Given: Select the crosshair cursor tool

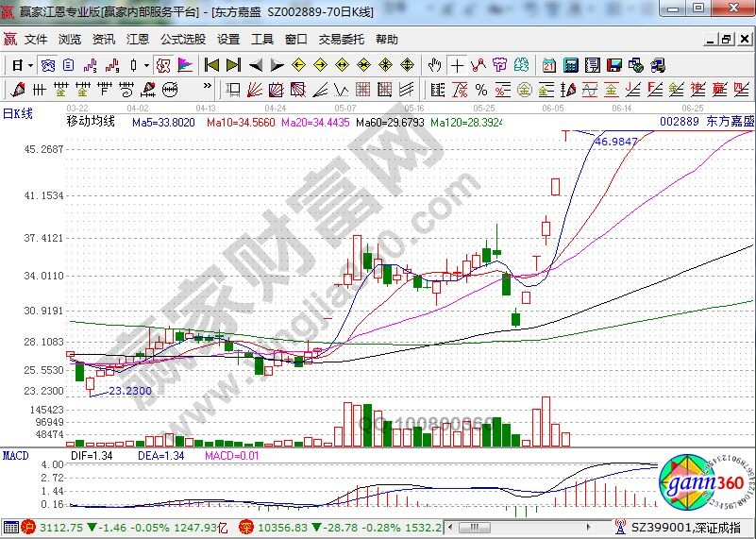Looking at the screenshot, I should [x=458, y=65].
